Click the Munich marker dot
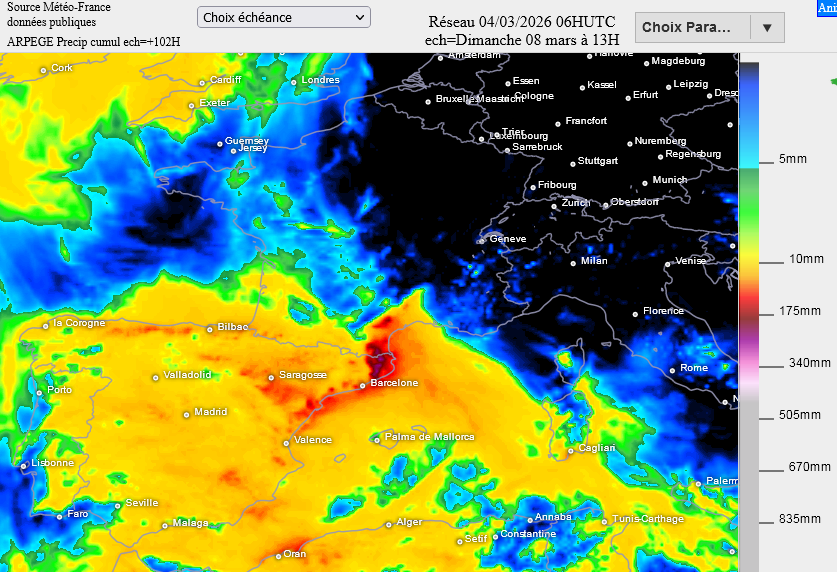The image size is (837, 572). click(x=643, y=181)
